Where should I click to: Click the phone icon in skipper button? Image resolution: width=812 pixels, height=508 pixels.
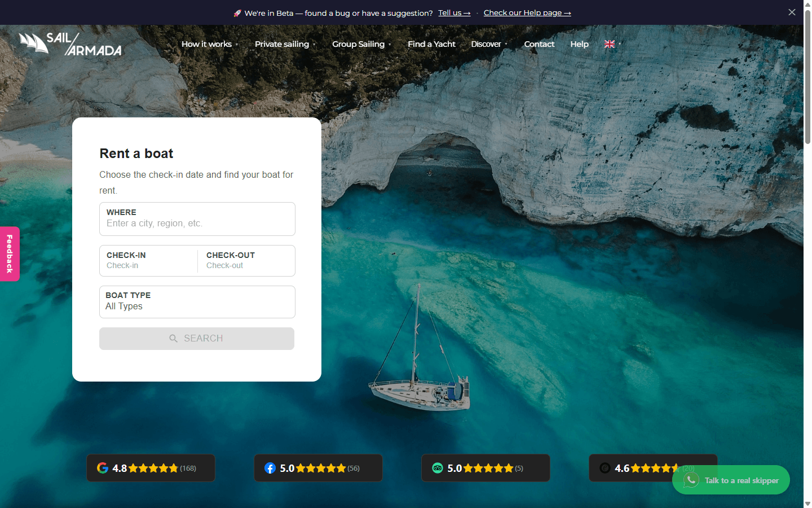pos(691,480)
